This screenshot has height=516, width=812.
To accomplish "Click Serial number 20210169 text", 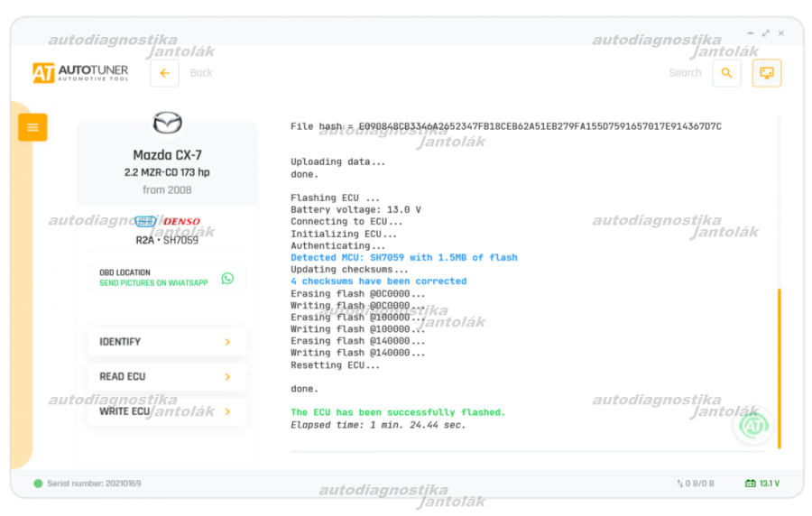I will pos(94,484).
